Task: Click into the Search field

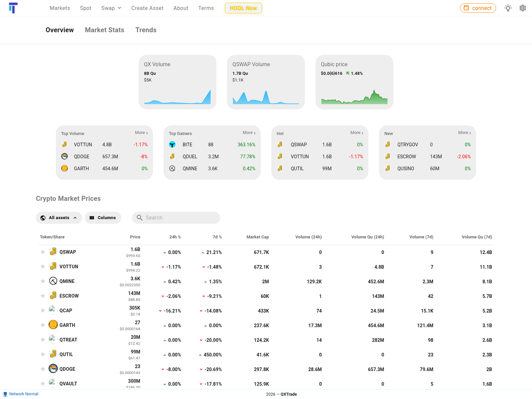Action: (176, 218)
